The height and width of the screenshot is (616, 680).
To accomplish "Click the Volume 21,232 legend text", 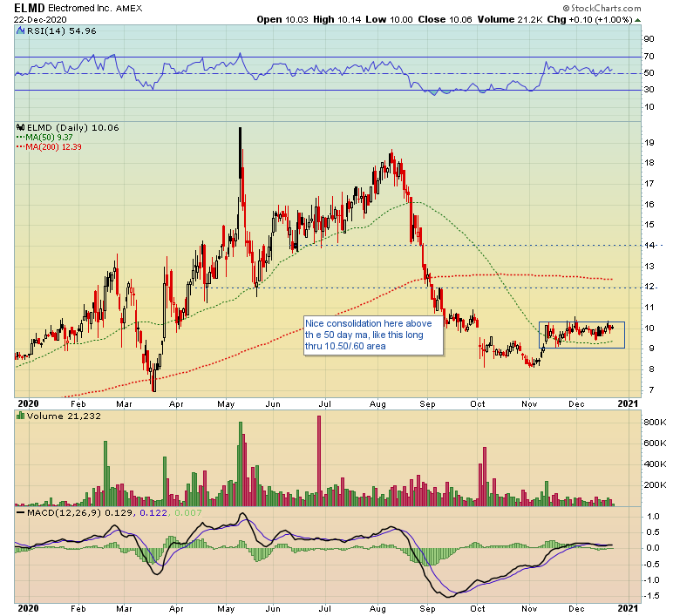I will click(64, 416).
